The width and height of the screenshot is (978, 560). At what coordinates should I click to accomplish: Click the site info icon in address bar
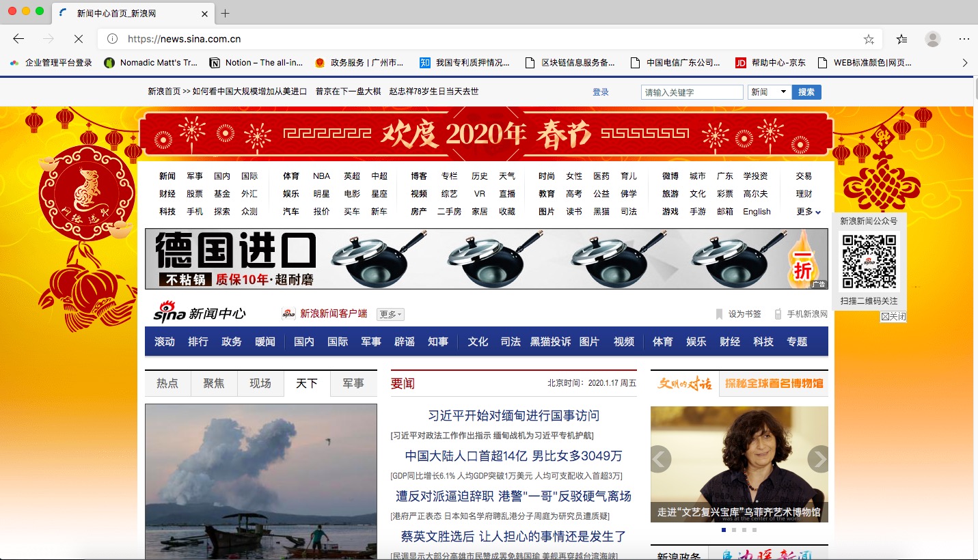click(113, 39)
